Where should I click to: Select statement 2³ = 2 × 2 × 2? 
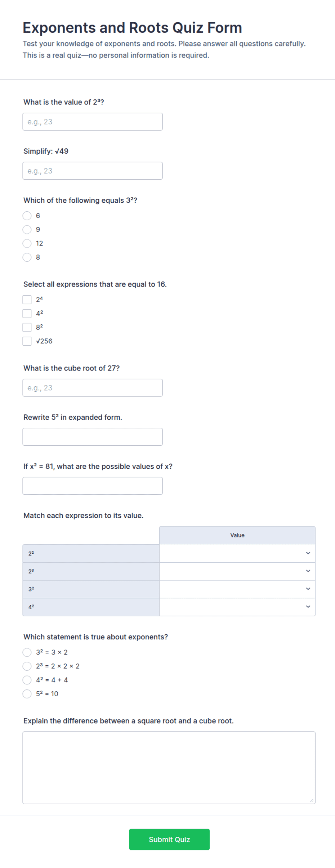tap(27, 666)
